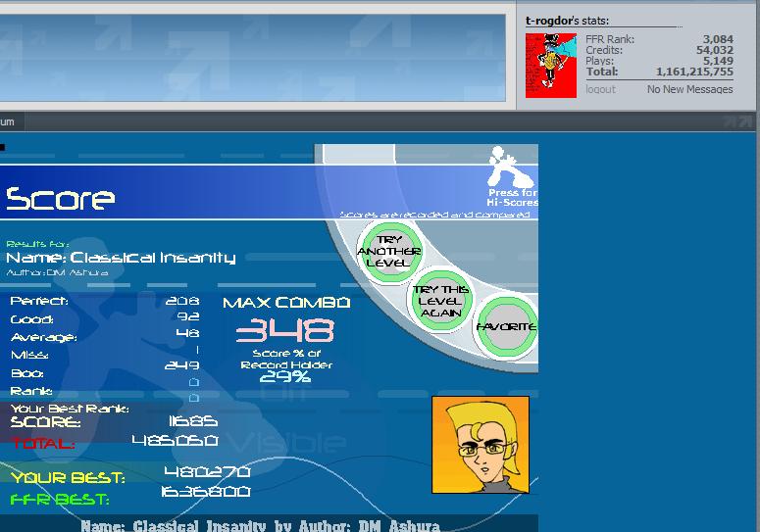Open the No New Messages link
This screenshot has height=532, width=760.
click(x=689, y=89)
